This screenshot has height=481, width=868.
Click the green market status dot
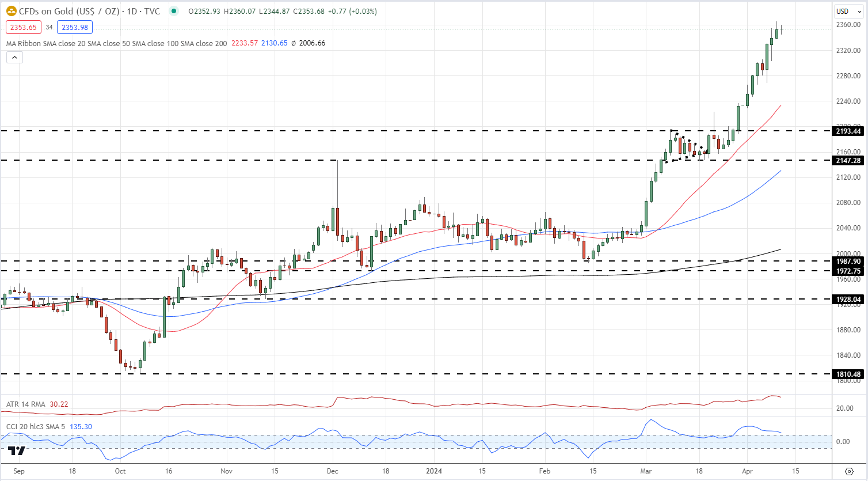[174, 11]
